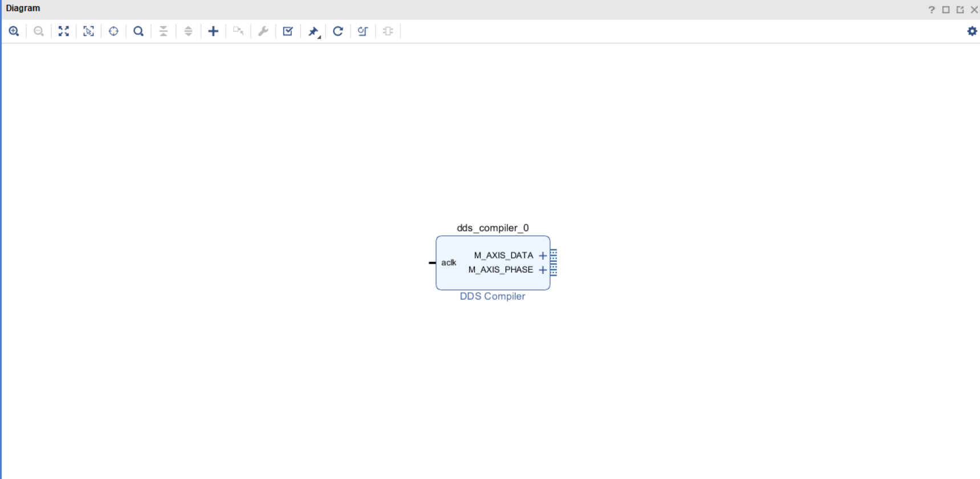Open Customize Block with wrench icon

[x=263, y=31]
